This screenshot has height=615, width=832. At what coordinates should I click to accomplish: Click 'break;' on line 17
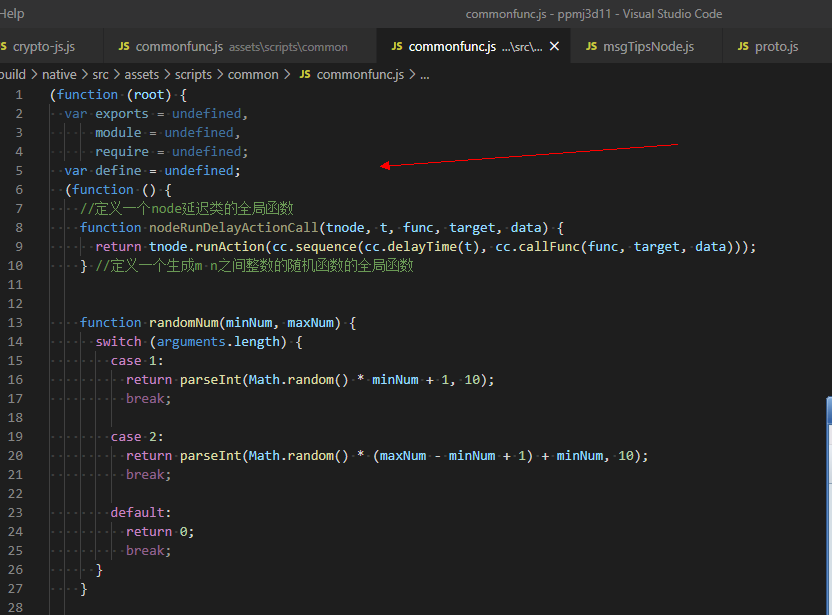point(149,399)
